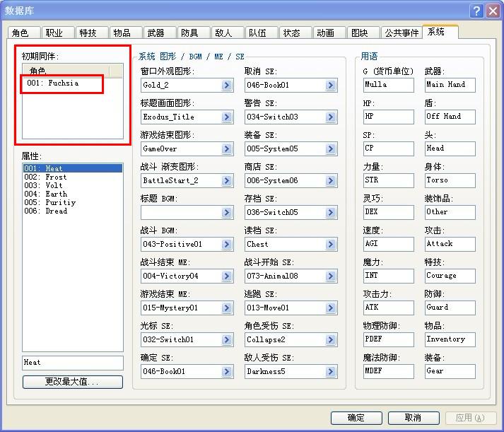This screenshot has width=504, height=432.
Task: Select attribute 005: Puritiy
Action: [73, 202]
